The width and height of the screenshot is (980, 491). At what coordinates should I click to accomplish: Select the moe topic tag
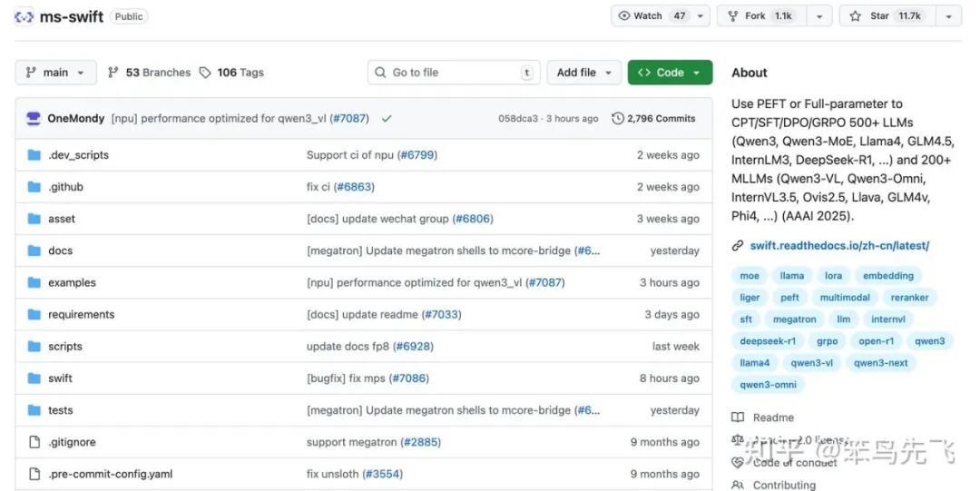click(750, 276)
